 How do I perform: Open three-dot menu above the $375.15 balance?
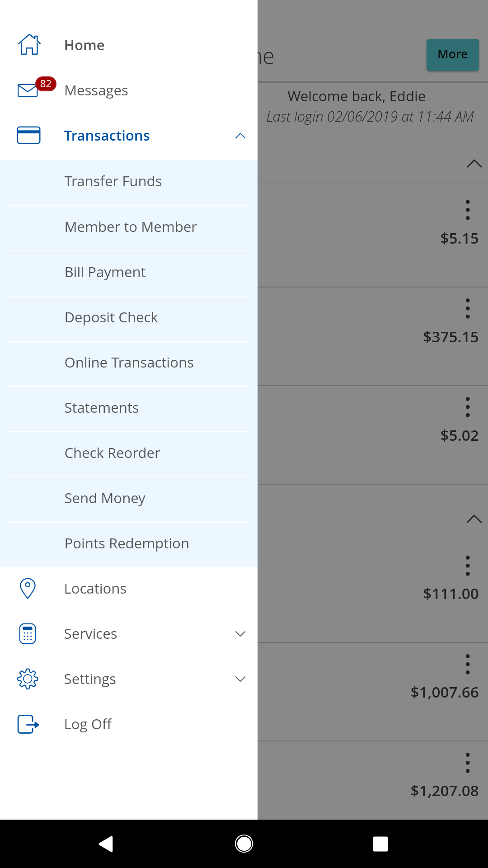click(468, 308)
